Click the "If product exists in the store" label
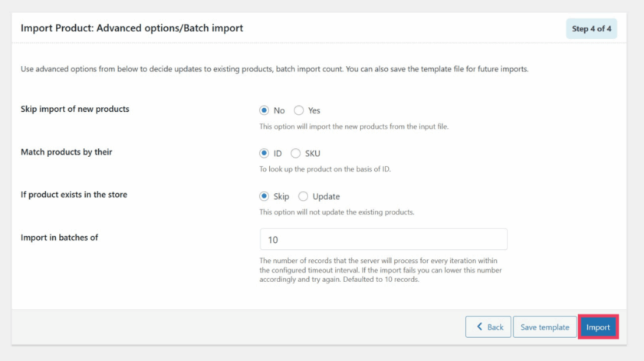This screenshot has height=361, width=644. 74,195
